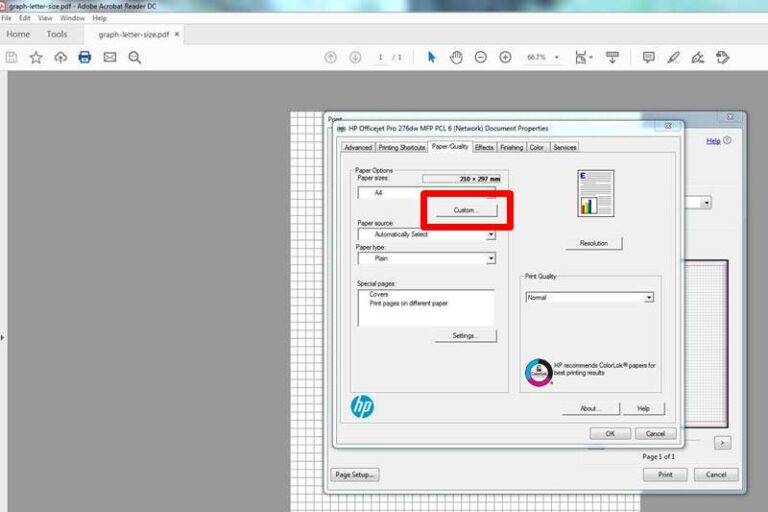Select the hand pan tool
This screenshot has height=512, width=768.
(456, 58)
